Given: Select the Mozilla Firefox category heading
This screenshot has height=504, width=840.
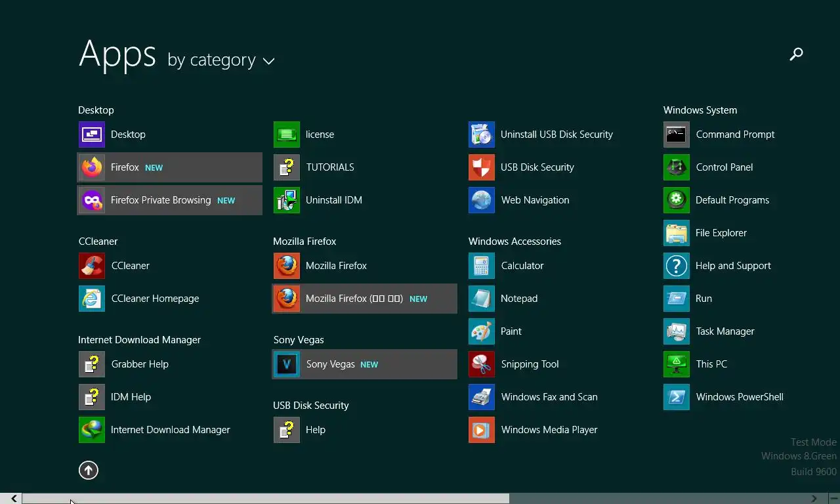Looking at the screenshot, I should click(x=304, y=241).
